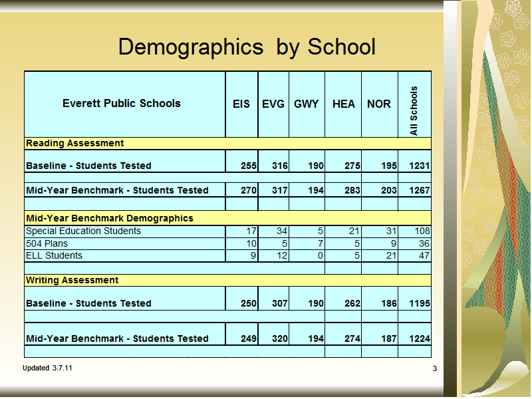532x399 pixels.
Task: Click the "Writing Assessment" section heading
Action: (x=72, y=280)
